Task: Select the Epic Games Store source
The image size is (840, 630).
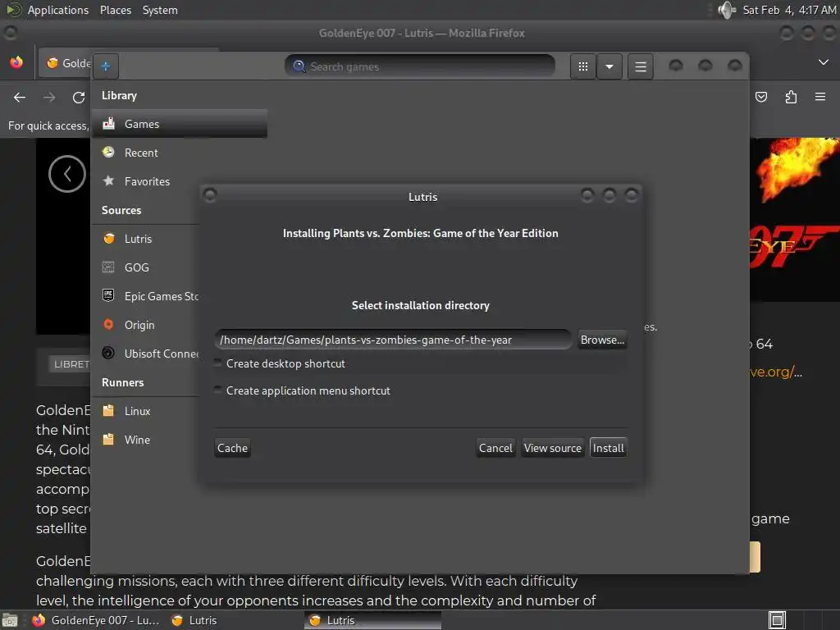Action: pos(144,296)
